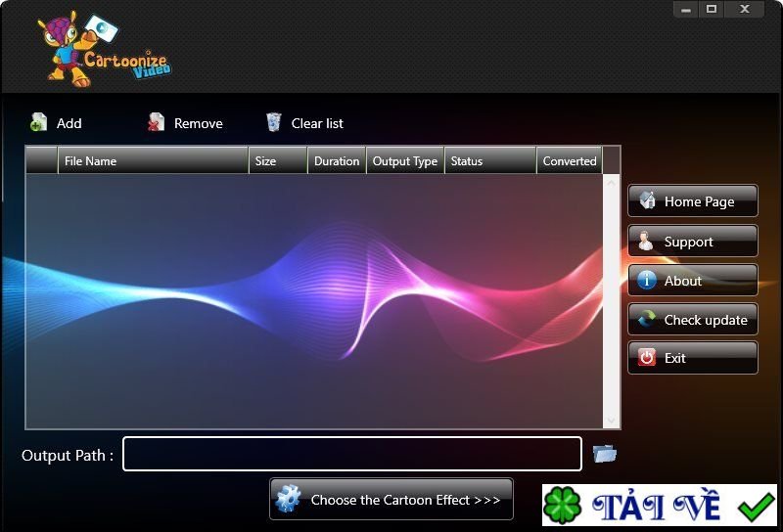This screenshot has height=532, width=783.
Task: Click the gear icon on Choose Cartoon Effect
Action: pyautogui.click(x=288, y=499)
